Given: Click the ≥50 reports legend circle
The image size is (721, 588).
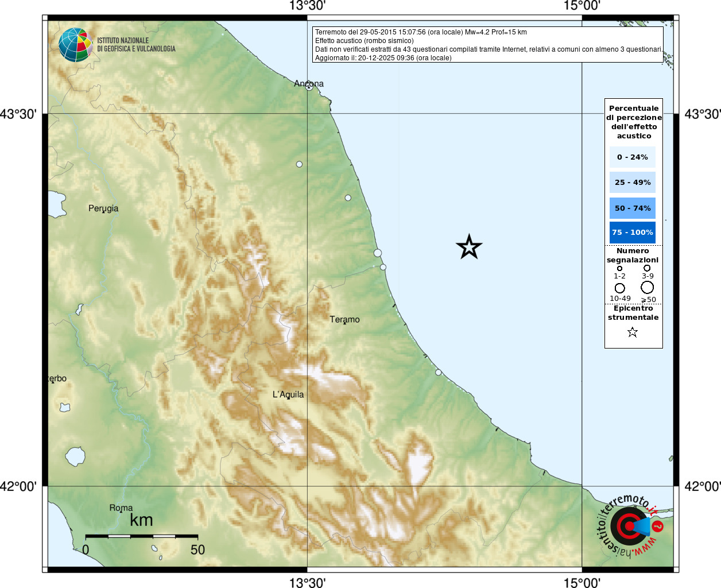Looking at the screenshot, I should 648,287.
